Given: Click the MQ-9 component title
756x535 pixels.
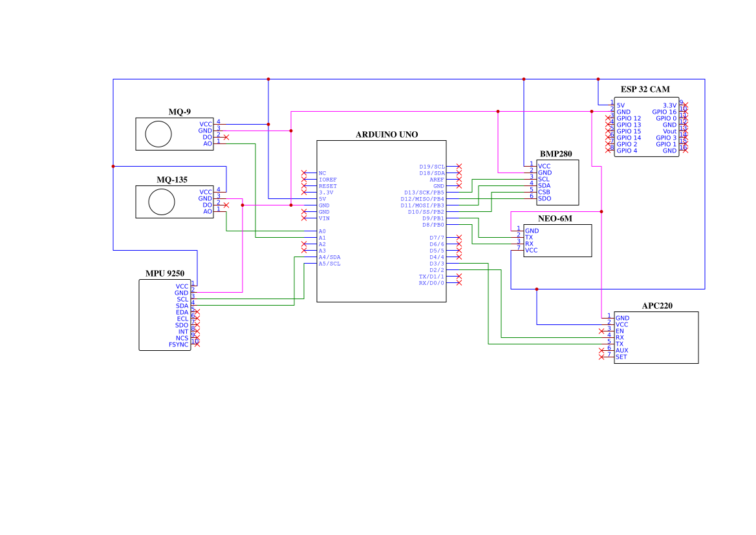Looking at the screenshot, I should coord(179,112).
